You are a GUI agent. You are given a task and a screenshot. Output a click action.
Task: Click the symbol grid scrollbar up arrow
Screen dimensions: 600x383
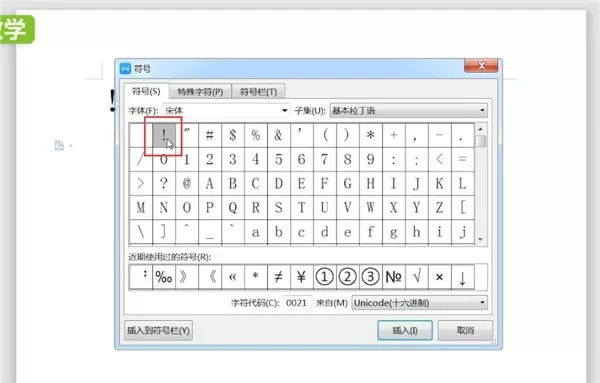tap(481, 129)
